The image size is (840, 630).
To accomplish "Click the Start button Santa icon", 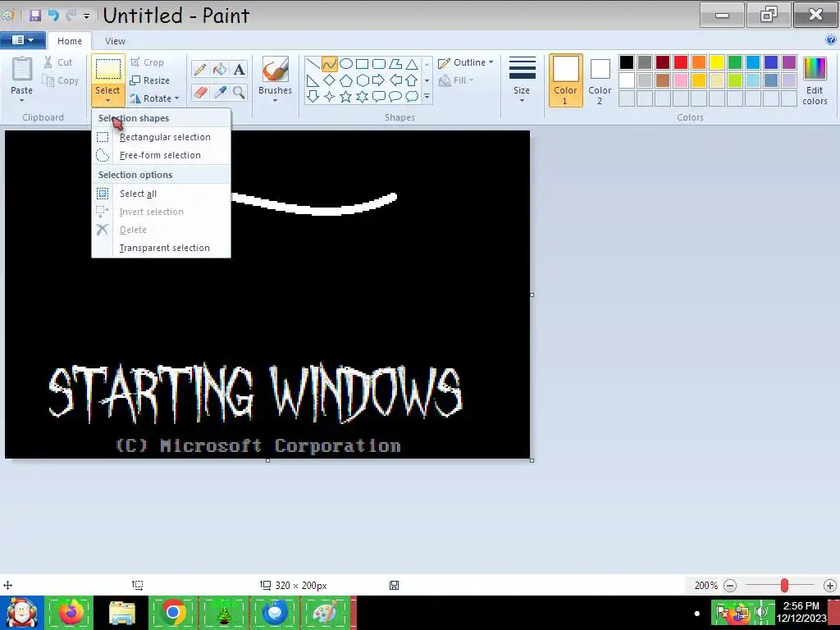I will [x=21, y=613].
